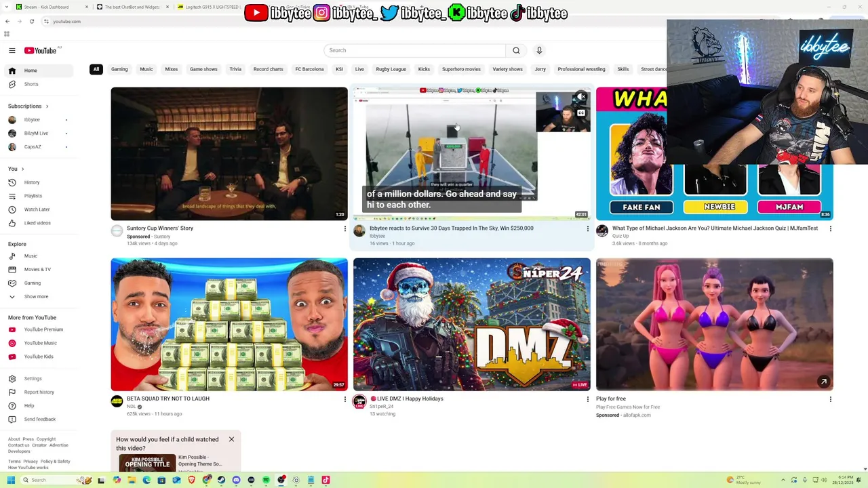Open Suntory Cup Winners' Story video thumbnail
Image resolution: width=868 pixels, height=488 pixels.
pos(229,154)
